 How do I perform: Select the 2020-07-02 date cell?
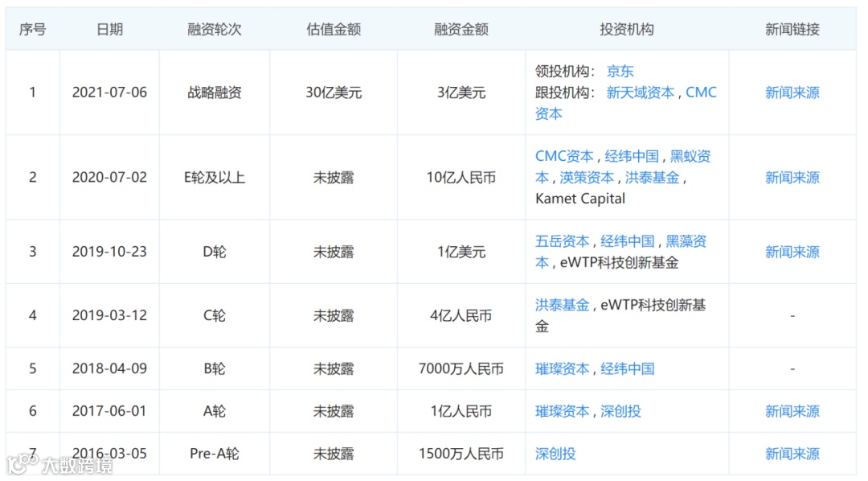pos(109,177)
